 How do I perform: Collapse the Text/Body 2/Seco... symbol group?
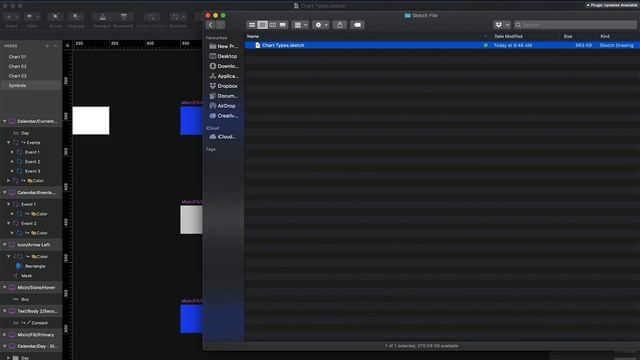point(4,311)
